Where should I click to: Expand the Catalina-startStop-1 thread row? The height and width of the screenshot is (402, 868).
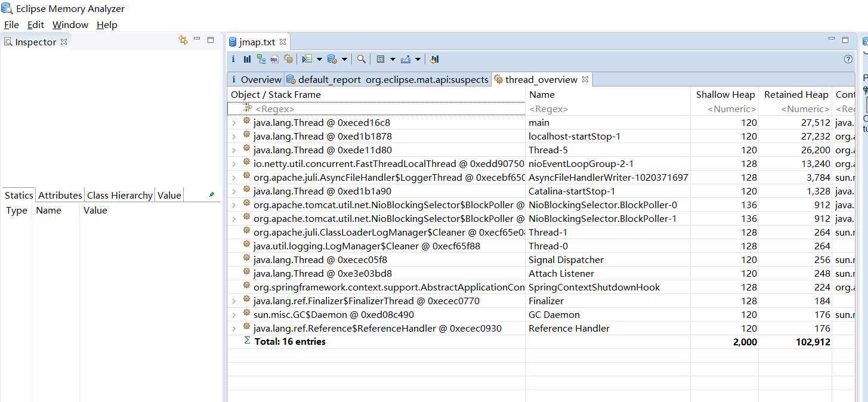point(234,191)
